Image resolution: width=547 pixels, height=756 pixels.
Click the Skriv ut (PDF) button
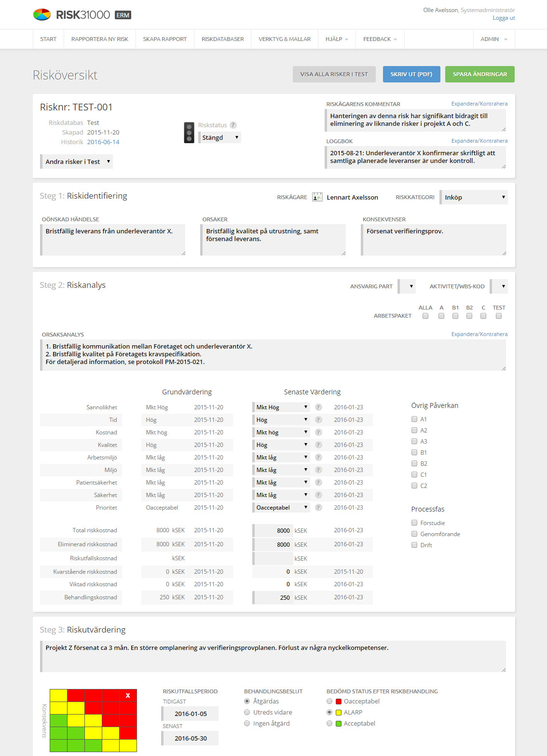[x=411, y=74]
